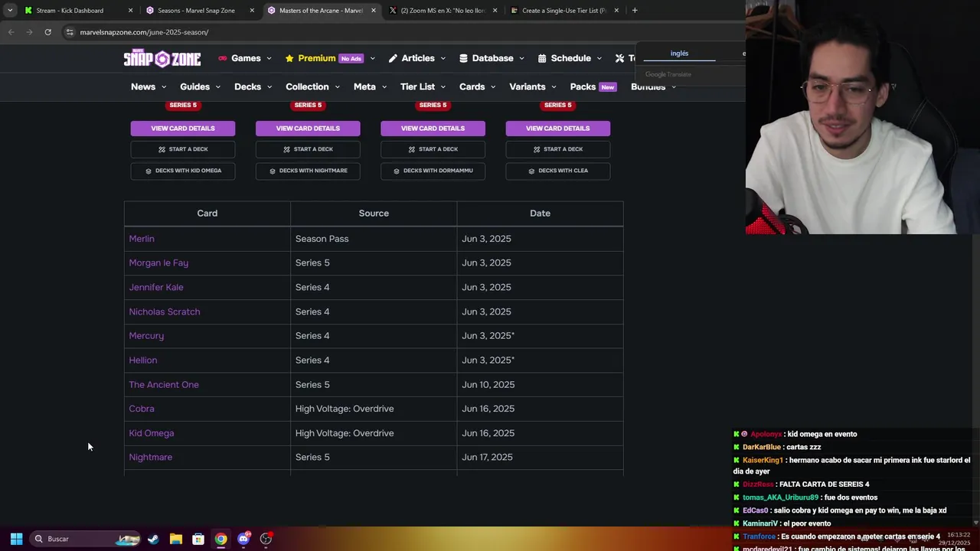Open the Merlin card link

[142, 239]
